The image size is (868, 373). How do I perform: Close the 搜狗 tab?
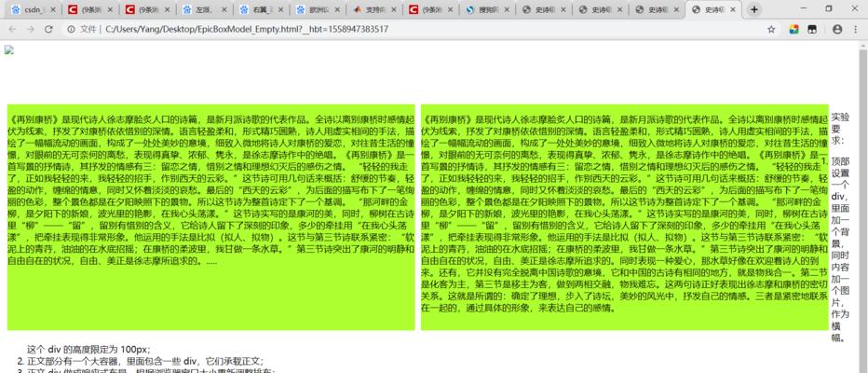(507, 9)
